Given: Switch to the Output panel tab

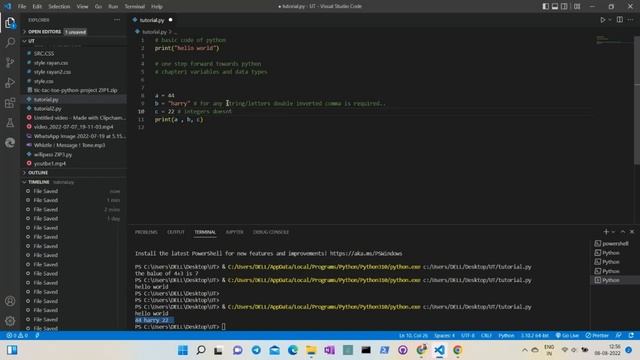Looking at the screenshot, I should pyautogui.click(x=176, y=232).
